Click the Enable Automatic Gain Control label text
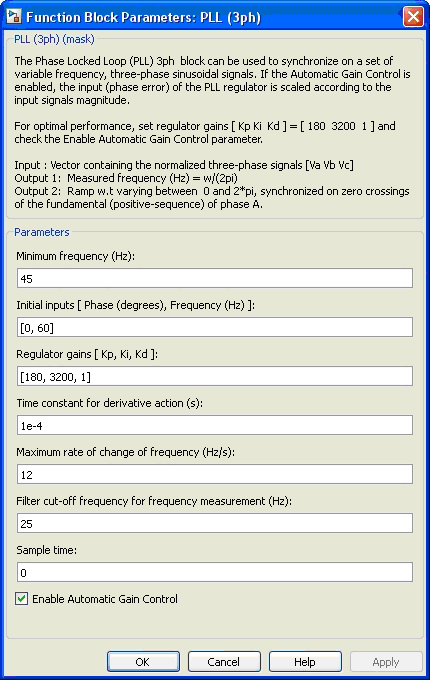Viewport: 430px width, 680px height. [105, 599]
